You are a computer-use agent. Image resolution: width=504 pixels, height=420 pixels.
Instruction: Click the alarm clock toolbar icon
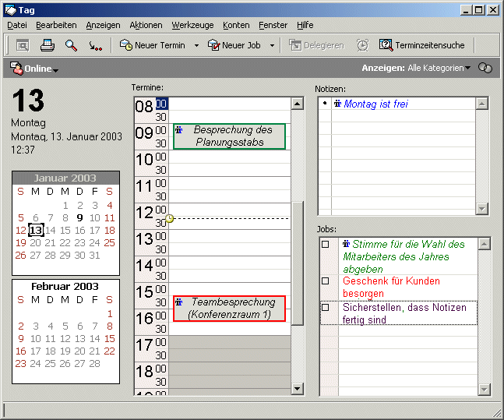point(363,45)
